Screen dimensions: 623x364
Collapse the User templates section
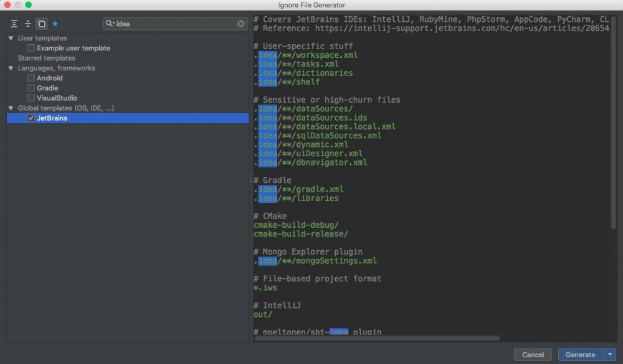coord(11,38)
